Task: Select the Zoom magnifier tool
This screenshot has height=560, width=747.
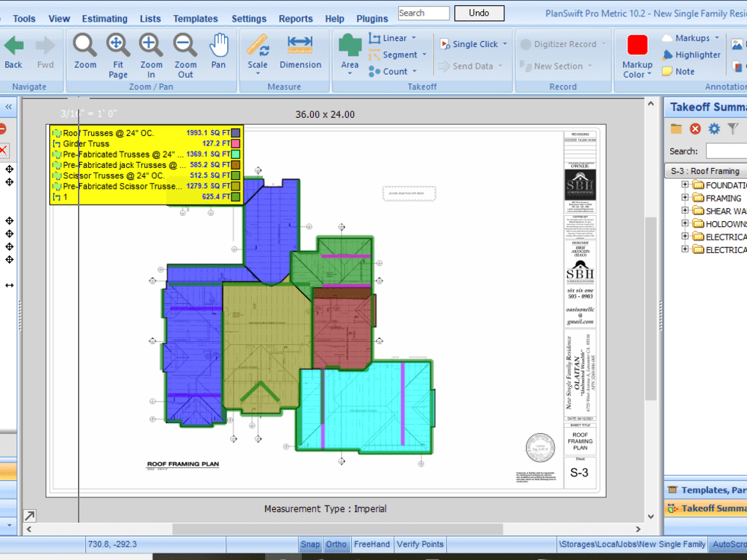Action: coord(85,46)
